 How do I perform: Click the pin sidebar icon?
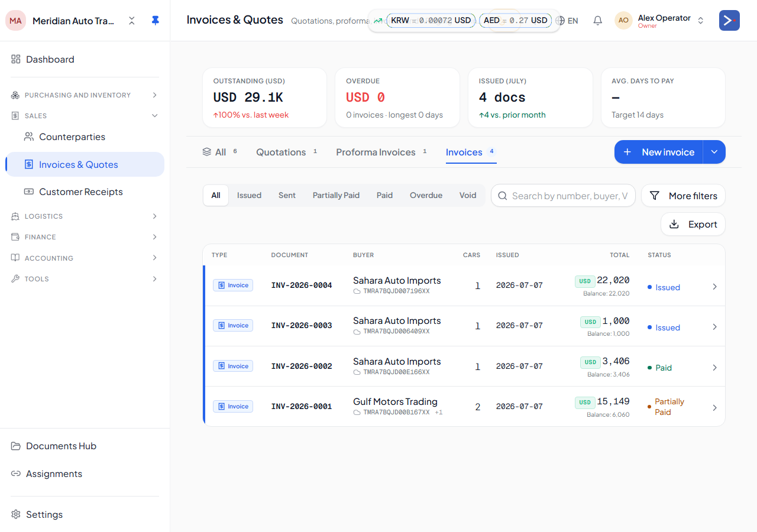tap(155, 21)
